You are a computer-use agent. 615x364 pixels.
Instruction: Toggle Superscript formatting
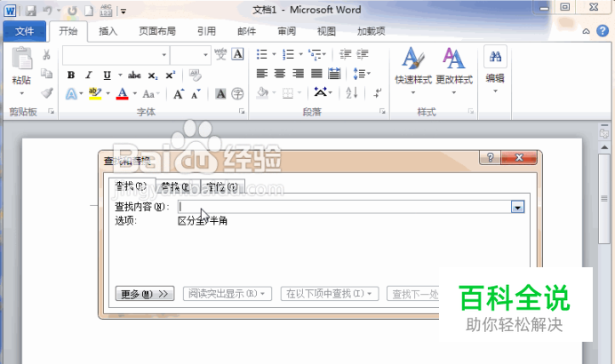(171, 75)
